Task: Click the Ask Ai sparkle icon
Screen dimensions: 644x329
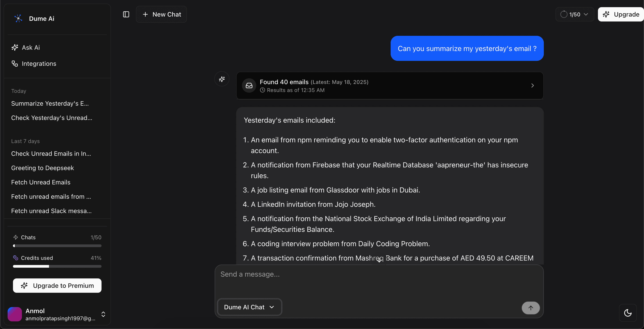Action: 15,47
